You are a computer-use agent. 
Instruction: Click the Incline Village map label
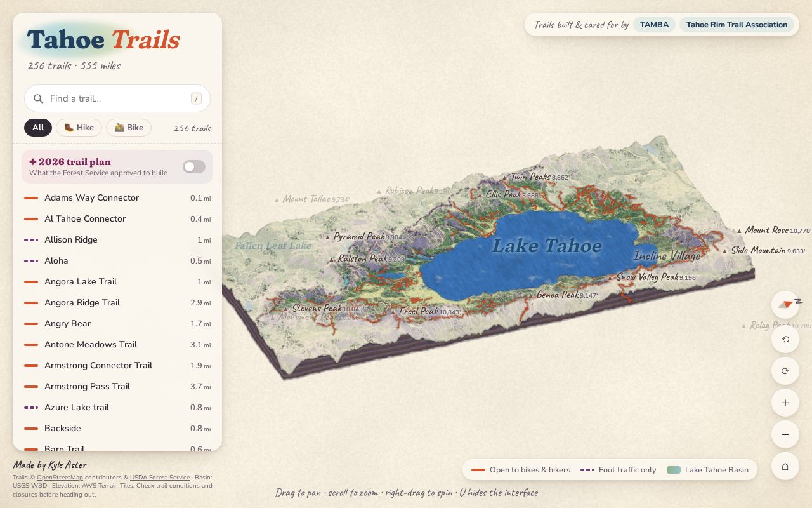[667, 256]
